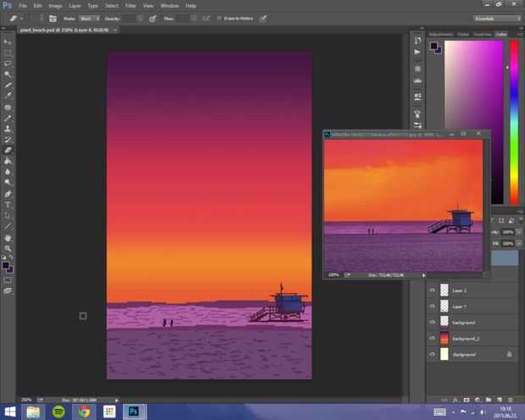Select the Path Selection tool
Viewport: 525px width, 420px height.
pos(8,216)
